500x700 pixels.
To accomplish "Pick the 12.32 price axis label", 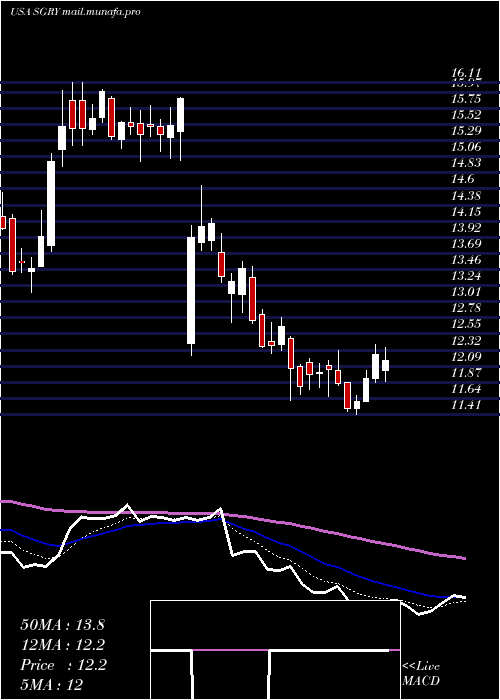I will [x=466, y=341].
